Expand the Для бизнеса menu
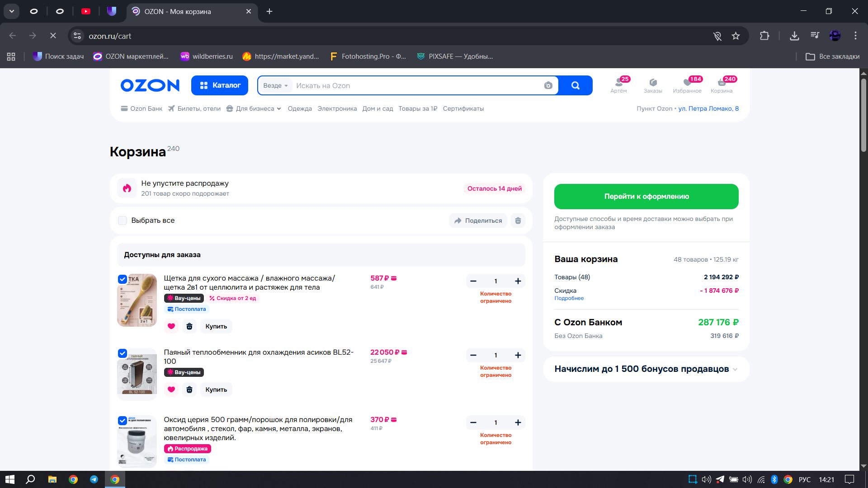Image resolution: width=868 pixels, height=488 pixels. point(255,108)
